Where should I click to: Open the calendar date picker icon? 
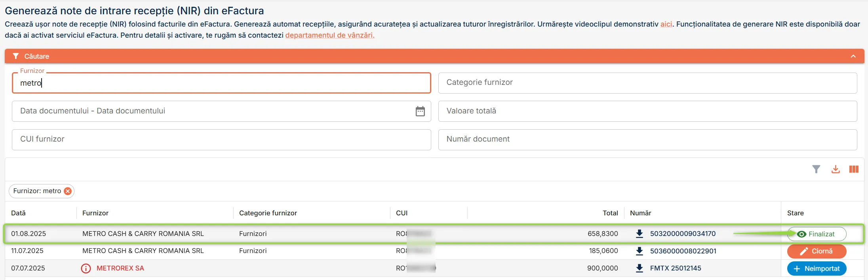click(420, 111)
